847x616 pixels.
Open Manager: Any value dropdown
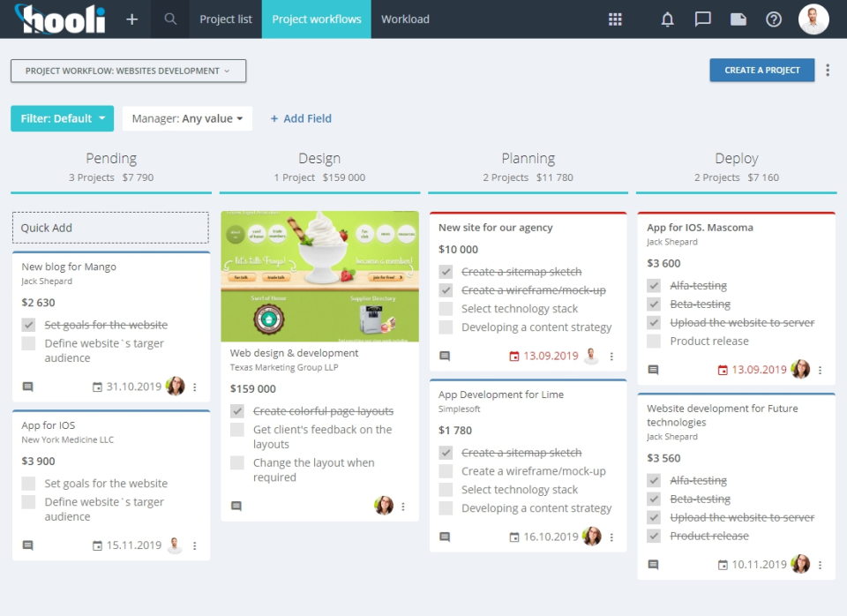[x=187, y=118]
